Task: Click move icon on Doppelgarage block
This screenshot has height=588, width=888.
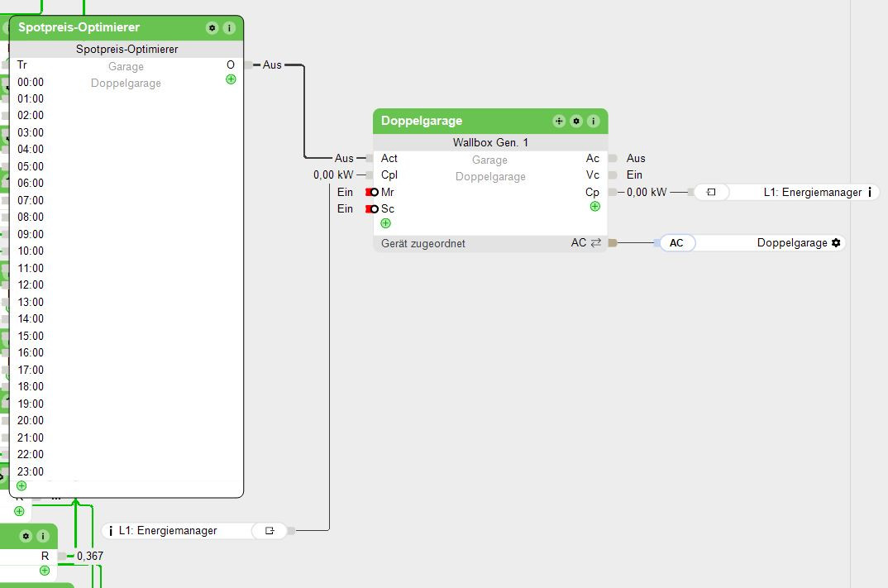Action: pos(559,122)
